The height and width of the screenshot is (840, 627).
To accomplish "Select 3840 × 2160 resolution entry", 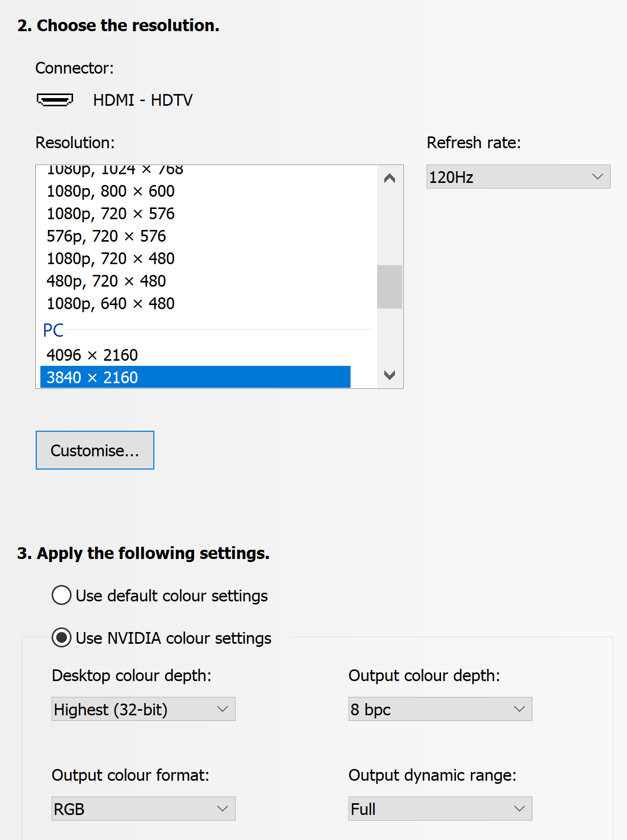I will point(92,378).
